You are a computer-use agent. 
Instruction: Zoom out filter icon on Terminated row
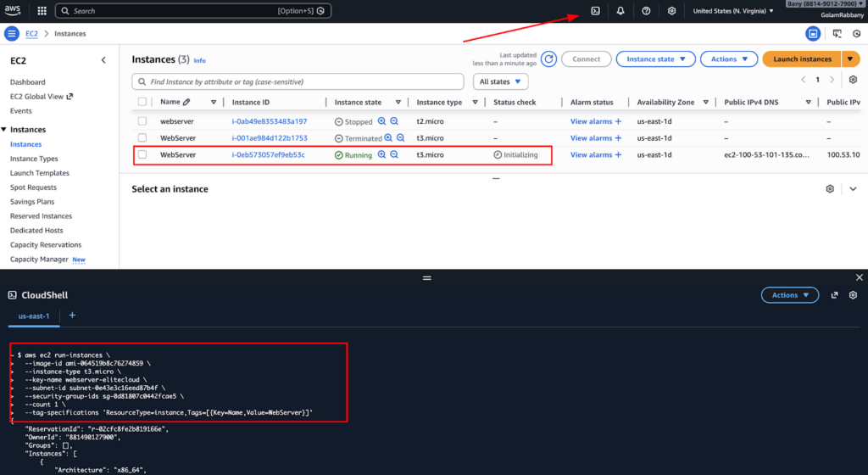coord(400,138)
